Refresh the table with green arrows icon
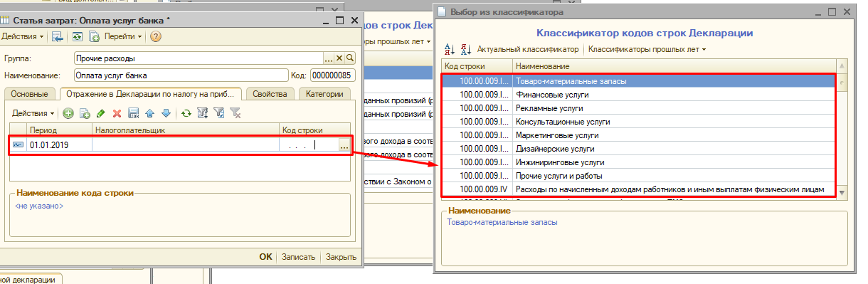 point(186,113)
